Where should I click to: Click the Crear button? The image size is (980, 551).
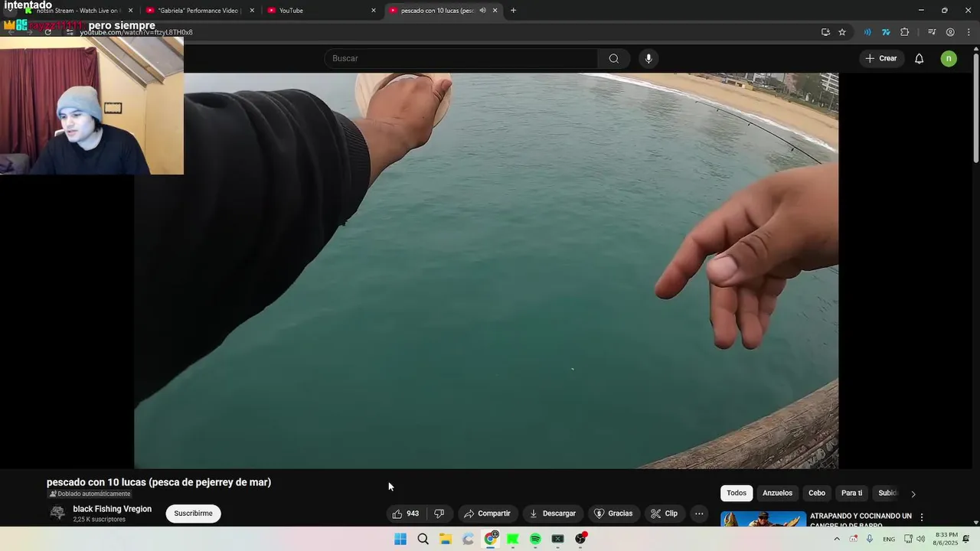881,58
